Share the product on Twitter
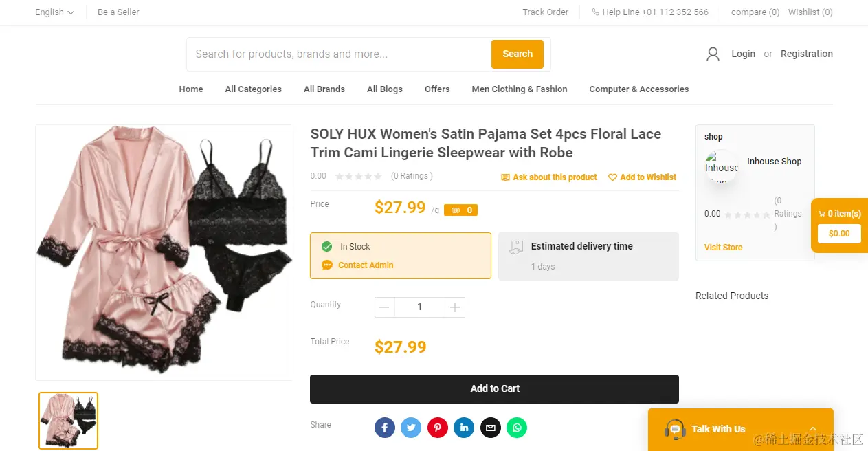Screen dimensions: 868x451 [x=411, y=427]
